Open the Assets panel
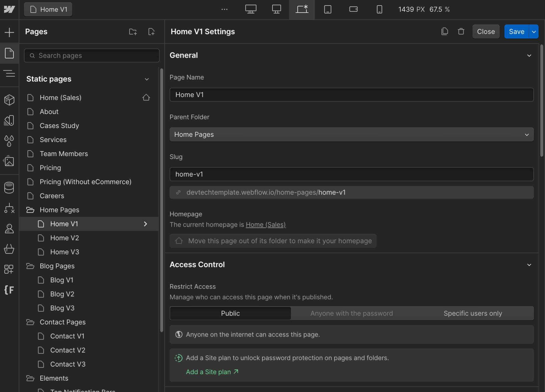Screen dimensions: 545x392 9,161
